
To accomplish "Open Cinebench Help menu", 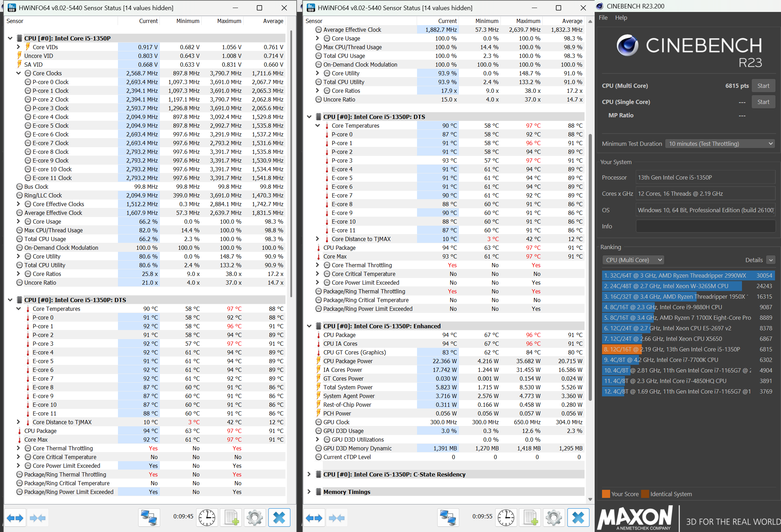I will (621, 17).
